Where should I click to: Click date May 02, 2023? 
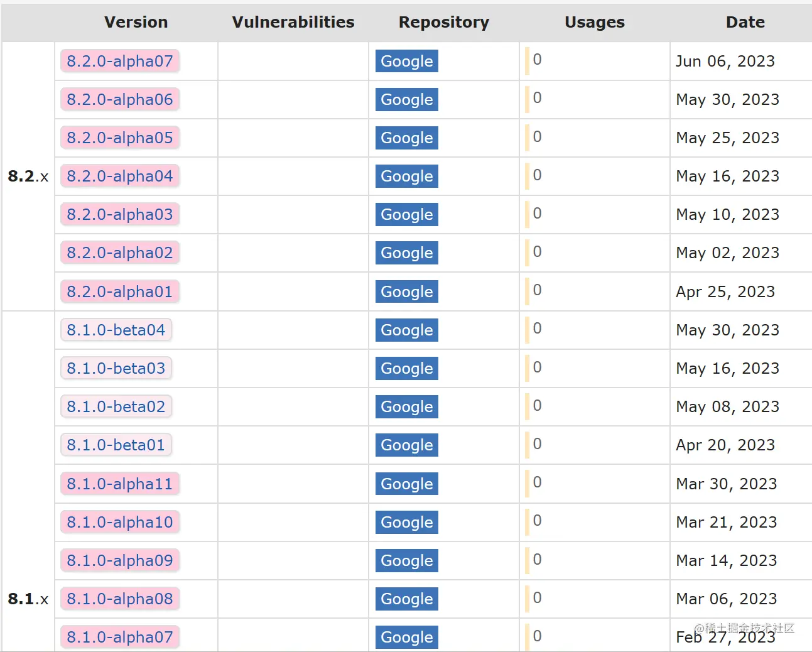pos(728,253)
